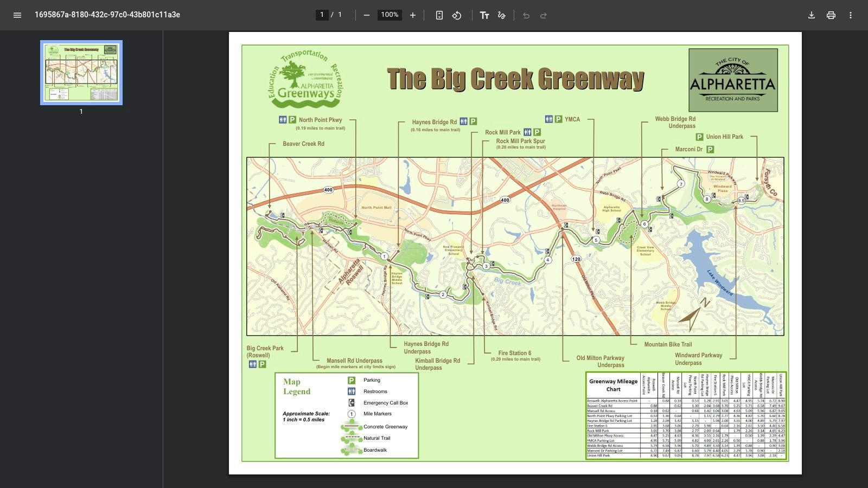Click the redo arrow in the toolbar
868x488 pixels.
click(544, 15)
